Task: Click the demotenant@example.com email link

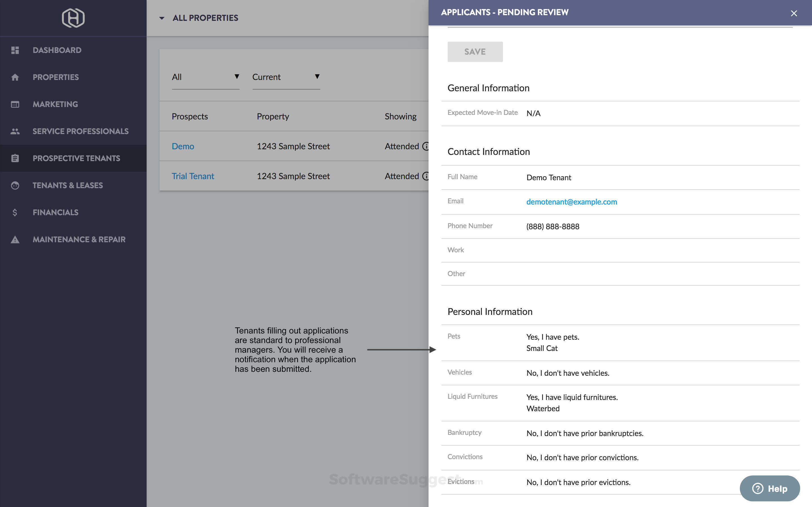Action: (572, 202)
